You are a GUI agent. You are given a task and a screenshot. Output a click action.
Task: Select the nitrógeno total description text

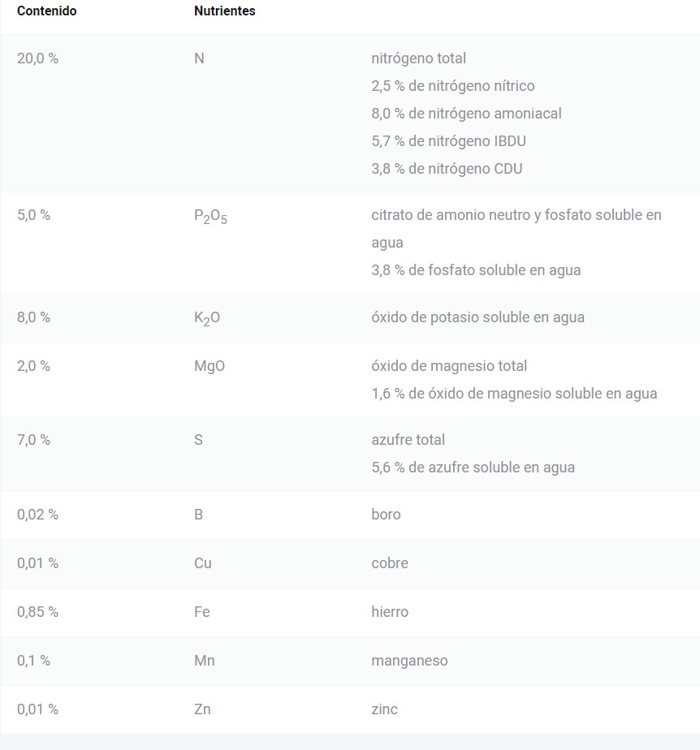418,58
